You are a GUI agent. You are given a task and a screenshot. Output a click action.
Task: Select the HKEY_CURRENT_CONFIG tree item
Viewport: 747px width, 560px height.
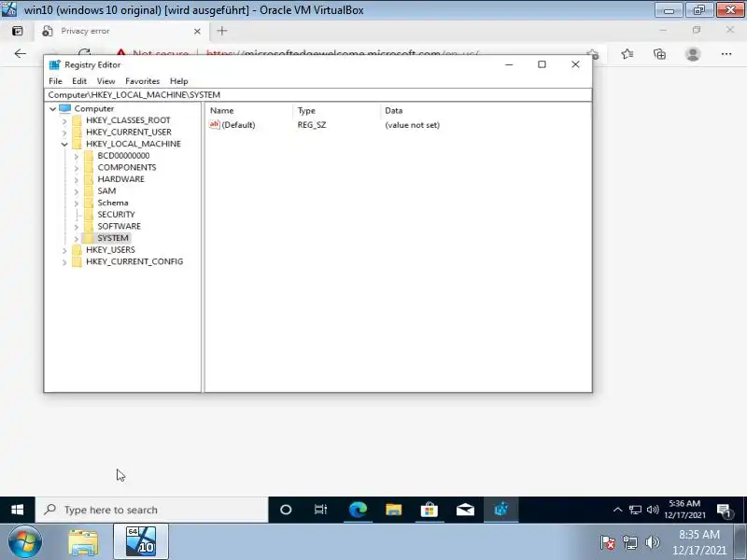coord(134,261)
